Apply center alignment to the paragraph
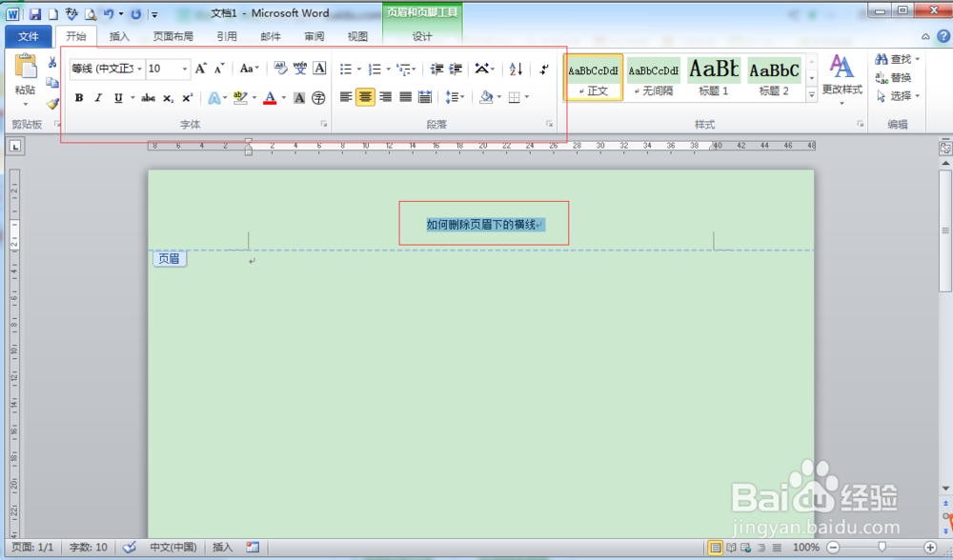Viewport: 953px width, 560px height. (x=365, y=96)
